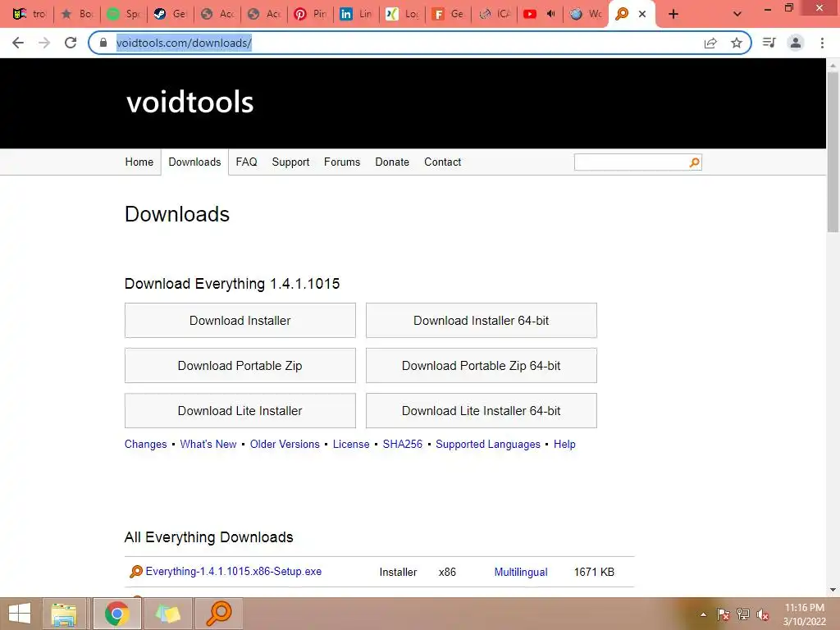Image resolution: width=840 pixels, height=630 pixels.
Task: Select the Downloads navigation tab
Action: click(194, 162)
